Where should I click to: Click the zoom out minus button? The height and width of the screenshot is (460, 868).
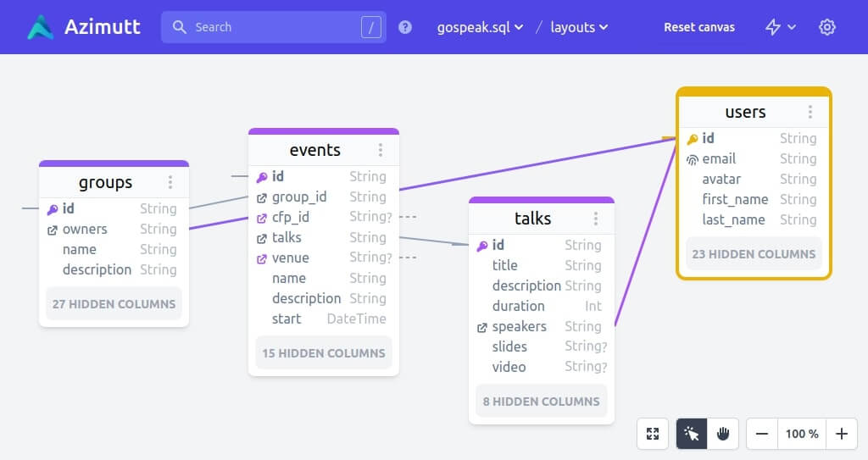pyautogui.click(x=762, y=434)
